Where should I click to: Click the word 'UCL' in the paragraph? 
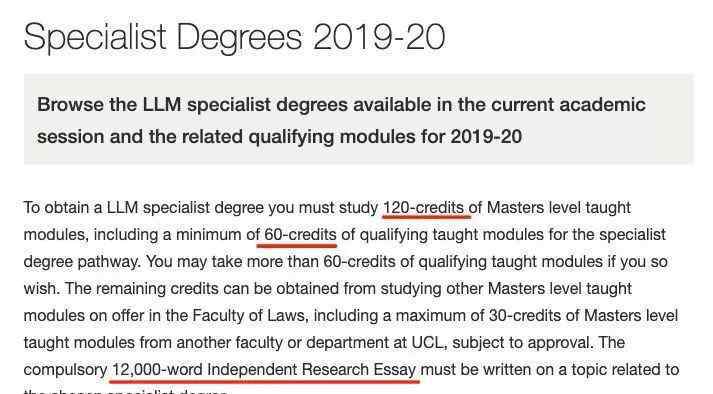click(427, 342)
